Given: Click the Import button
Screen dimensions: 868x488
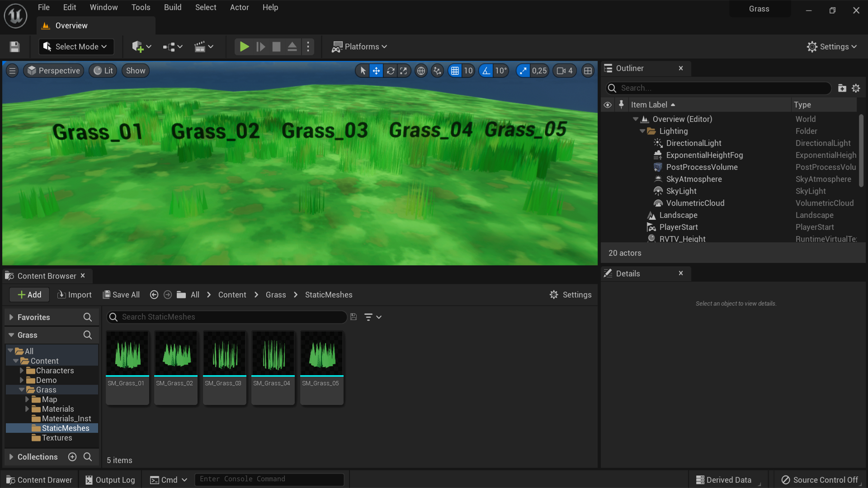Looking at the screenshot, I should [x=75, y=295].
